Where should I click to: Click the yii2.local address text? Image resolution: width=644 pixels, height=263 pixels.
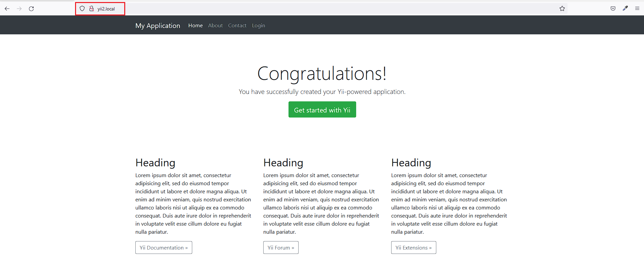pos(106,9)
